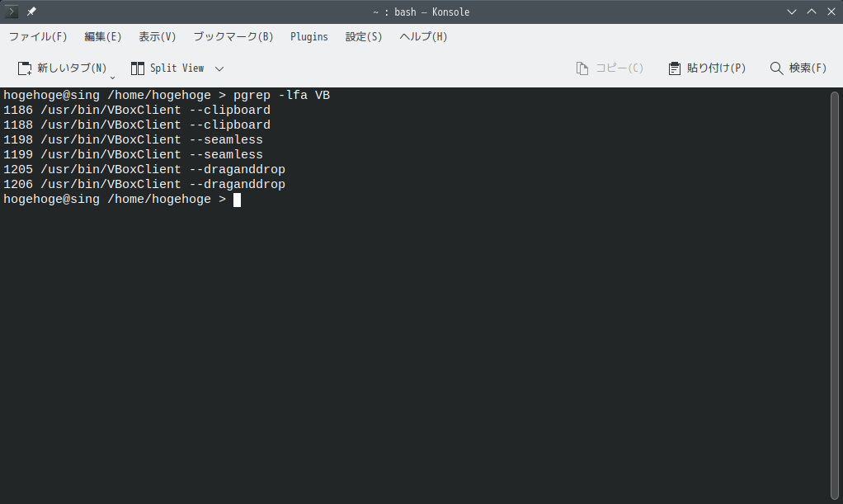843x504 pixels.
Task: Click the vertical terminal scrollbar
Action: (835, 295)
